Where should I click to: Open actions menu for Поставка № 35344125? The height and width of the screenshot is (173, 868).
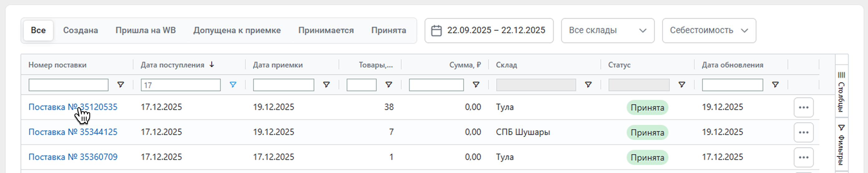point(803,132)
